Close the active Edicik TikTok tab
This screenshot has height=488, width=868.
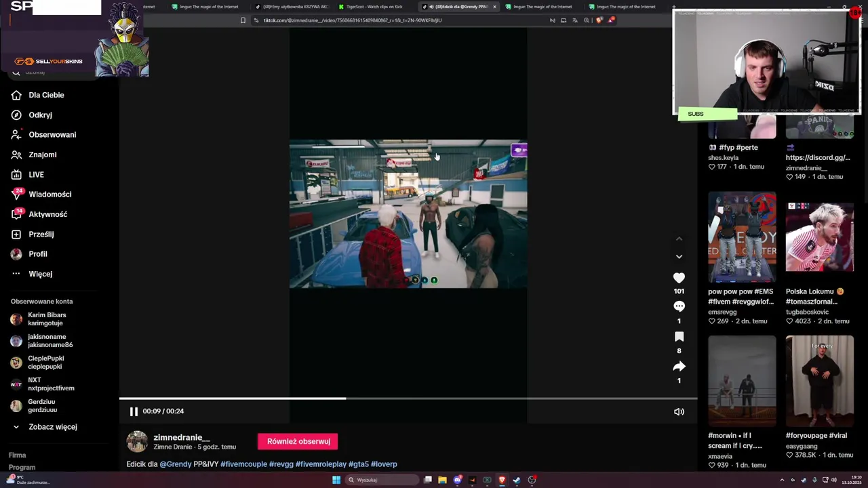pos(494,7)
